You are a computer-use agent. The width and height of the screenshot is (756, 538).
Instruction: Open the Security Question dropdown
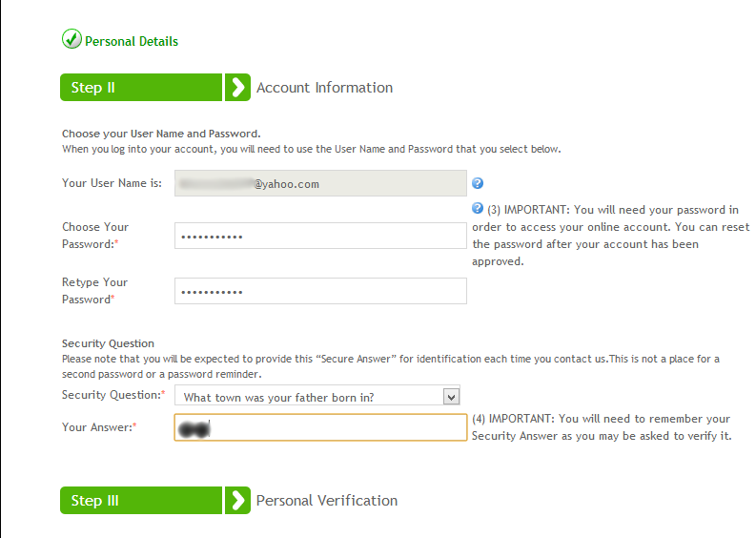pos(317,397)
